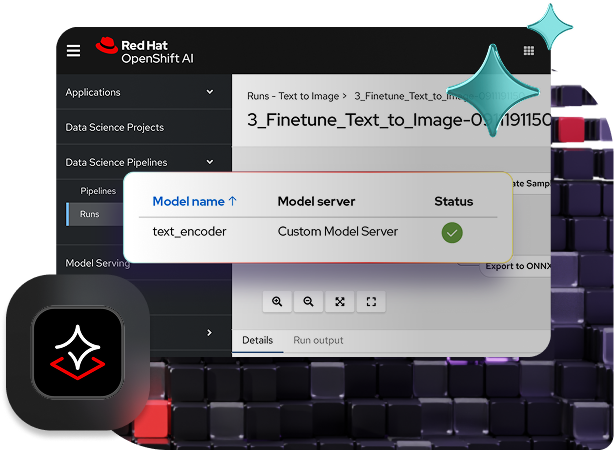This screenshot has height=450, width=614.
Task: Collapse the Data Science Pipelines section
Action: coord(209,162)
